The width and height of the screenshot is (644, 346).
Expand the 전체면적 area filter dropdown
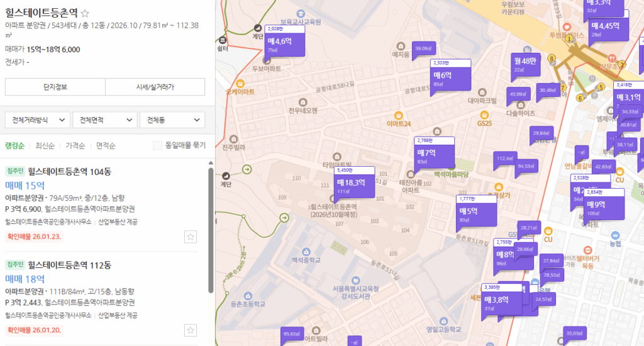pyautogui.click(x=104, y=120)
